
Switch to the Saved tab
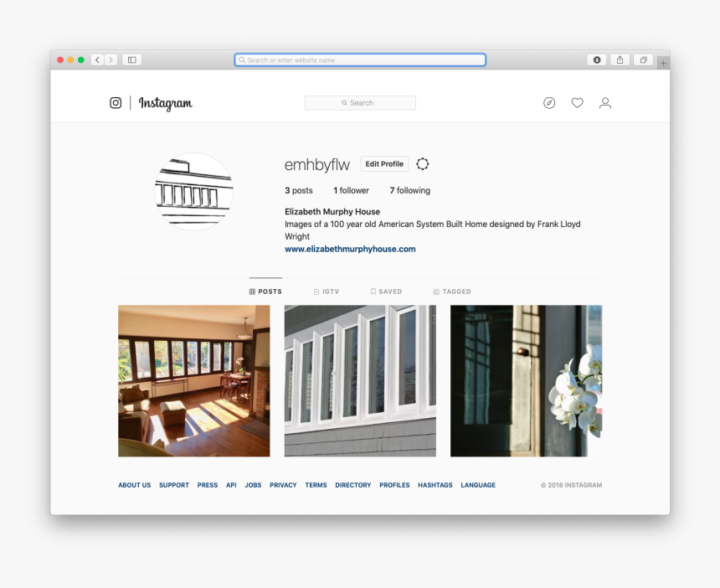(x=386, y=291)
